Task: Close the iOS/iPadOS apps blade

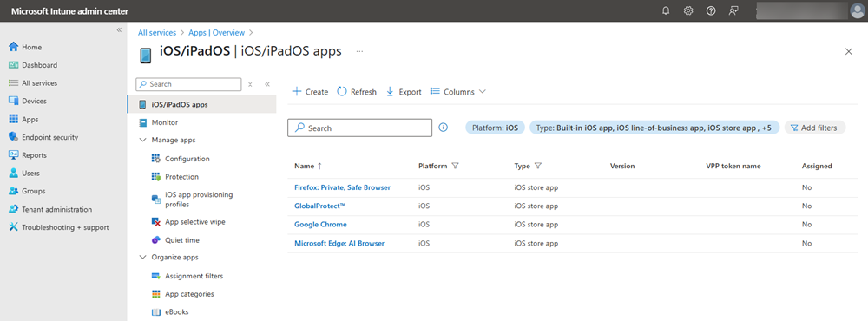Action: click(x=849, y=51)
